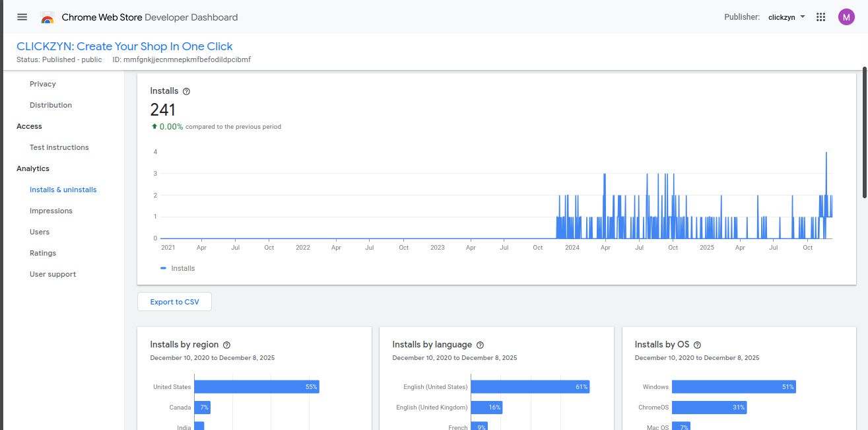
Task: Select Impressions analytics
Action: click(51, 211)
